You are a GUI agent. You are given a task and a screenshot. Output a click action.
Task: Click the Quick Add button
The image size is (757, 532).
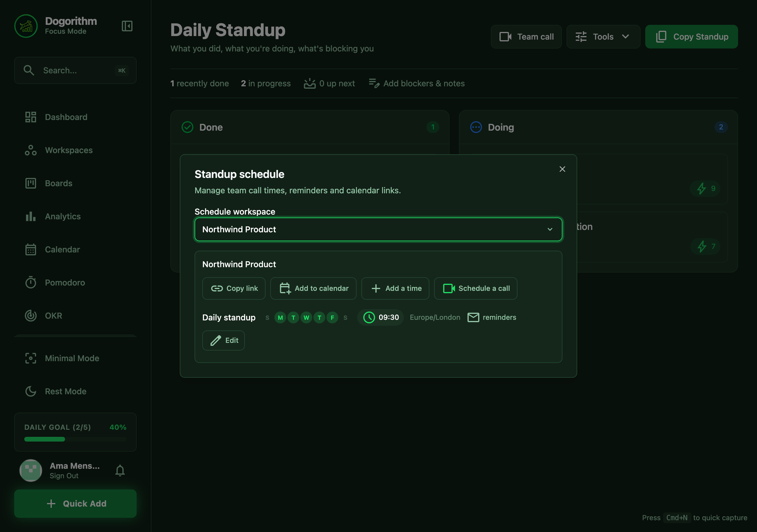75,504
